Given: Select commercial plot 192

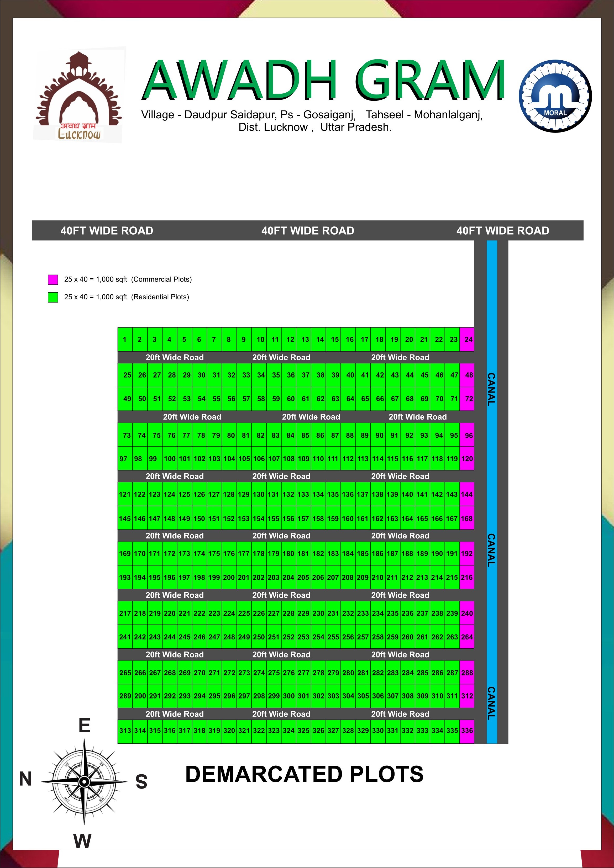Looking at the screenshot, I should [x=467, y=553].
